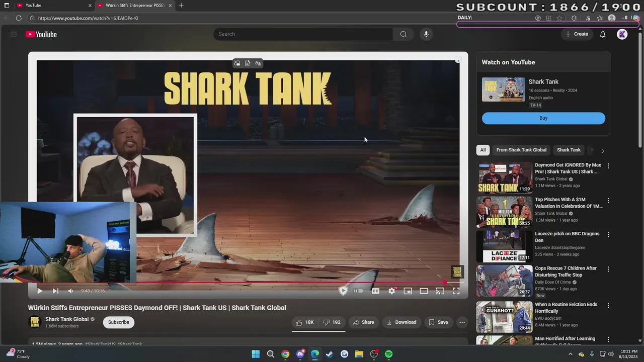
Task: Click the picture-in-picture overlay icon above the video
Action: click(x=237, y=63)
